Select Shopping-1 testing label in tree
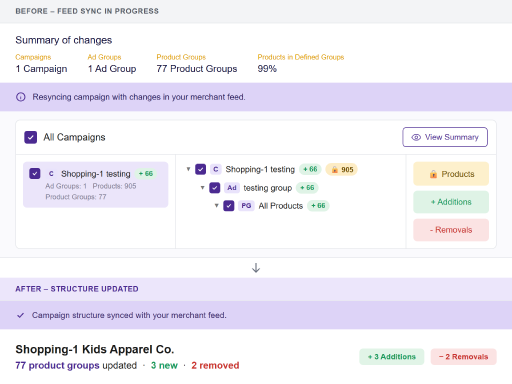The width and height of the screenshot is (512, 384). click(260, 169)
